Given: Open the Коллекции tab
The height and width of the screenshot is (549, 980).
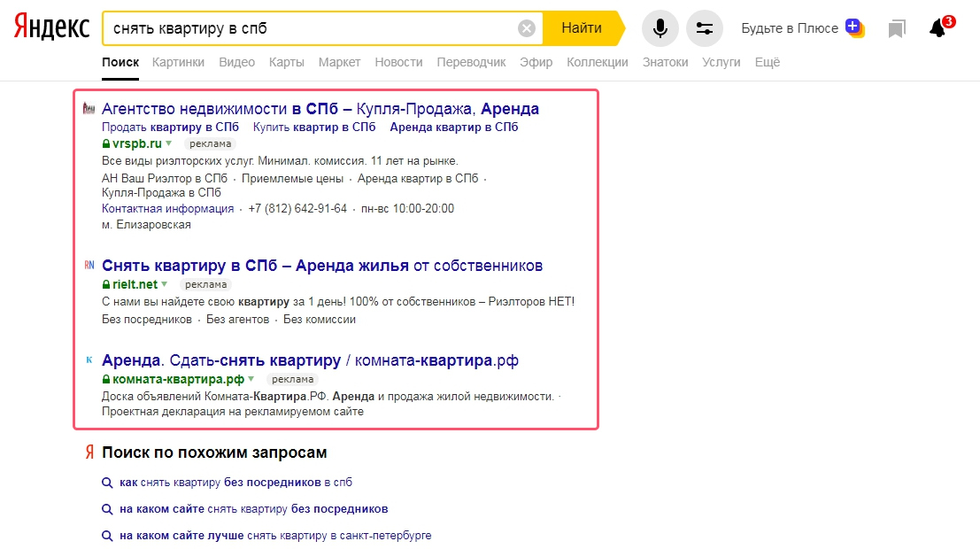Looking at the screenshot, I should [x=598, y=62].
